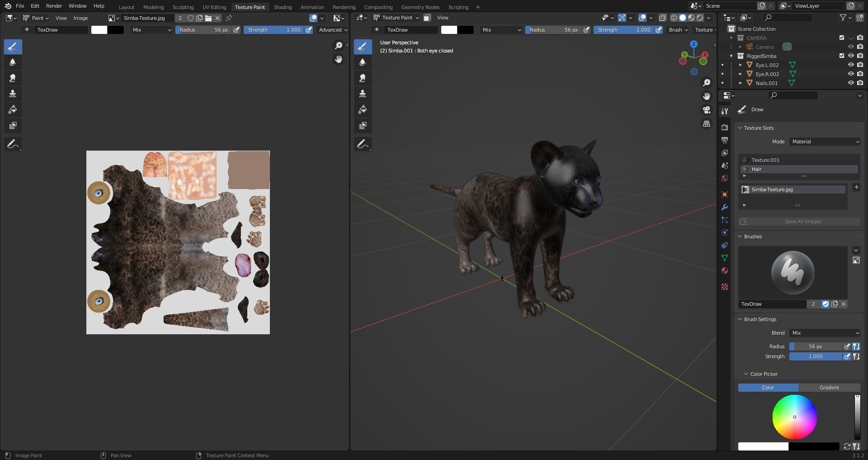Open the Object Data properties tab
868x460 pixels.
[725, 258]
